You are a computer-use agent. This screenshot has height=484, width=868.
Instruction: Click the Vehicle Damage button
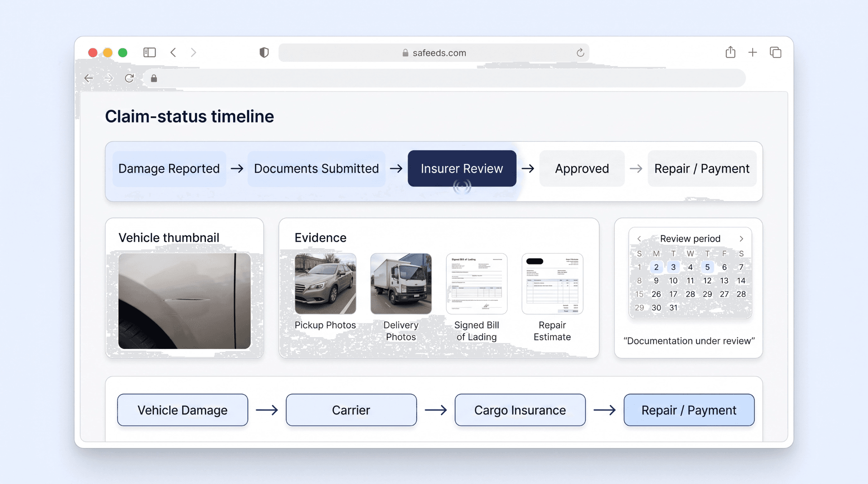pos(183,410)
